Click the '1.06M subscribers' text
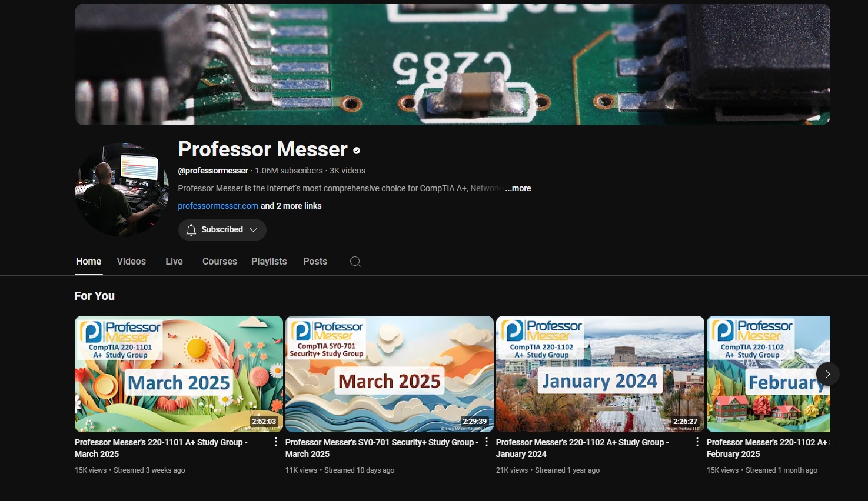 tap(289, 171)
